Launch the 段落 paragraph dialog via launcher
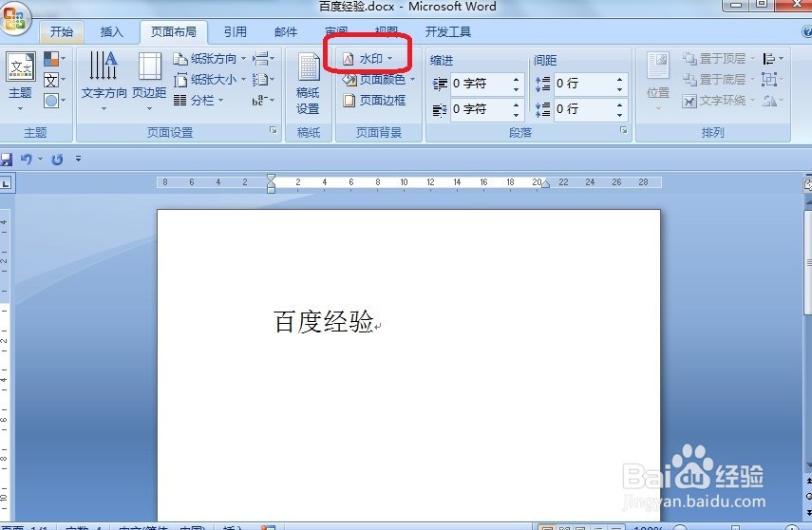Image resolution: width=812 pixels, height=530 pixels. click(624, 130)
